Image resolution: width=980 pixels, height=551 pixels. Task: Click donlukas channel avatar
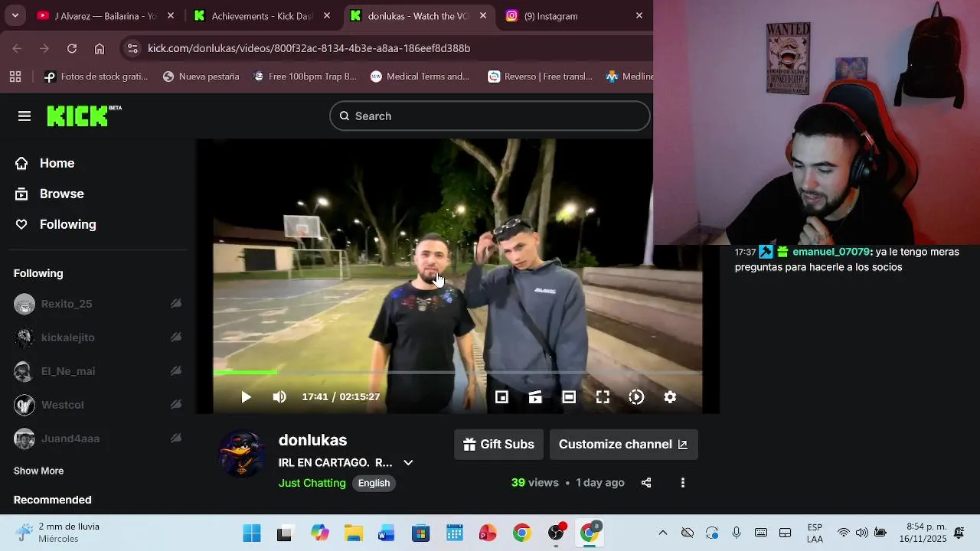point(243,454)
